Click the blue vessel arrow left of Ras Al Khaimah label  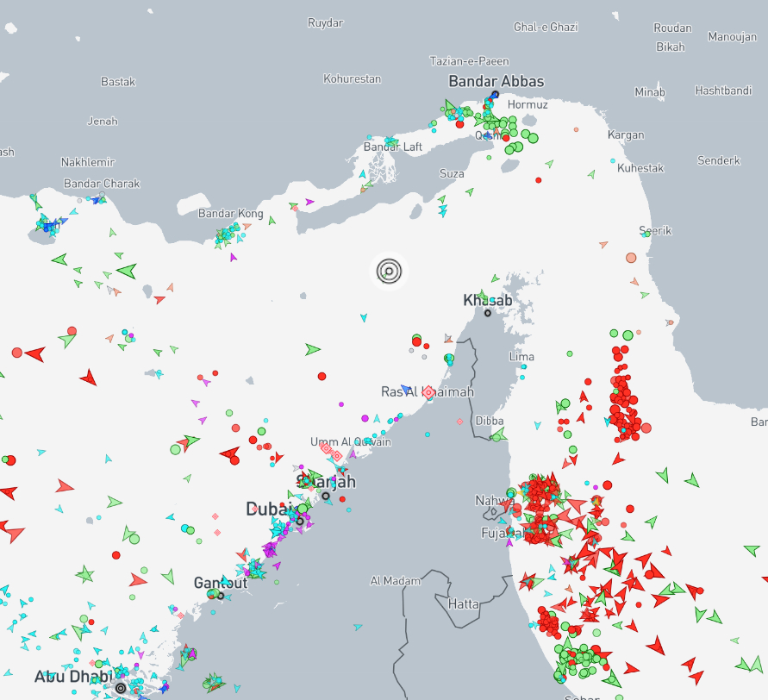point(405,390)
